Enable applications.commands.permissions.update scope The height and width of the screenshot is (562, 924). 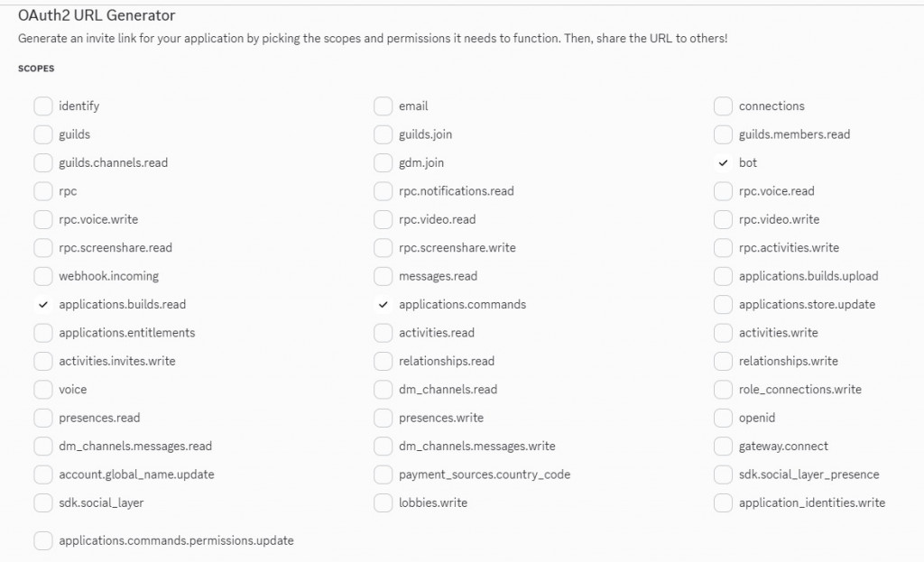43,541
